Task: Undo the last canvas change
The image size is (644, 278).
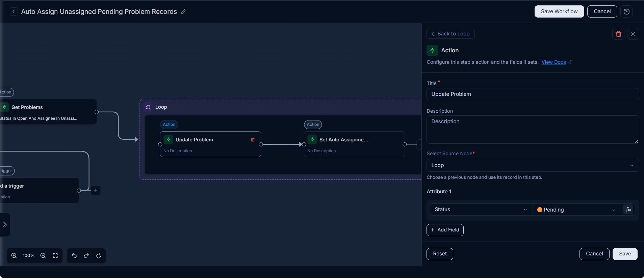Action: click(74, 256)
